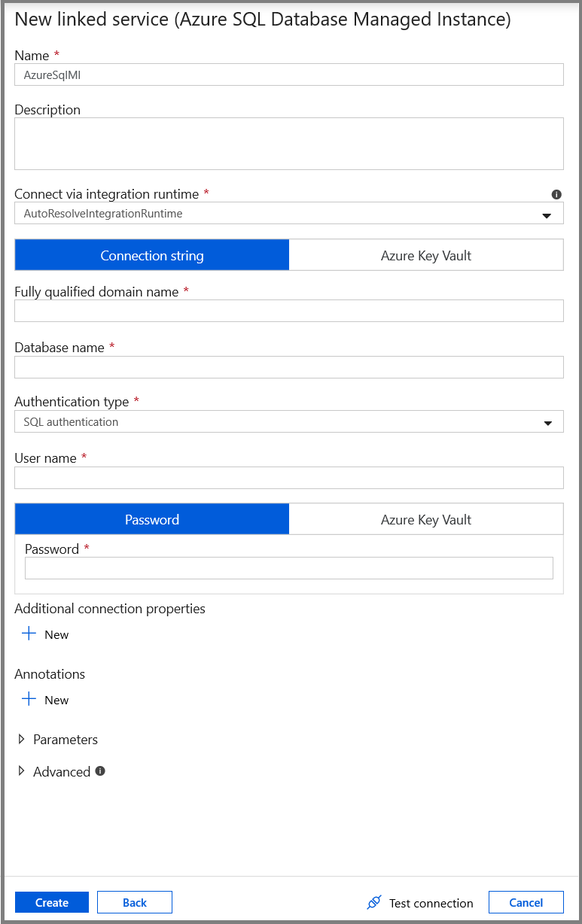
Task: Click Test connection
Action: click(x=429, y=902)
